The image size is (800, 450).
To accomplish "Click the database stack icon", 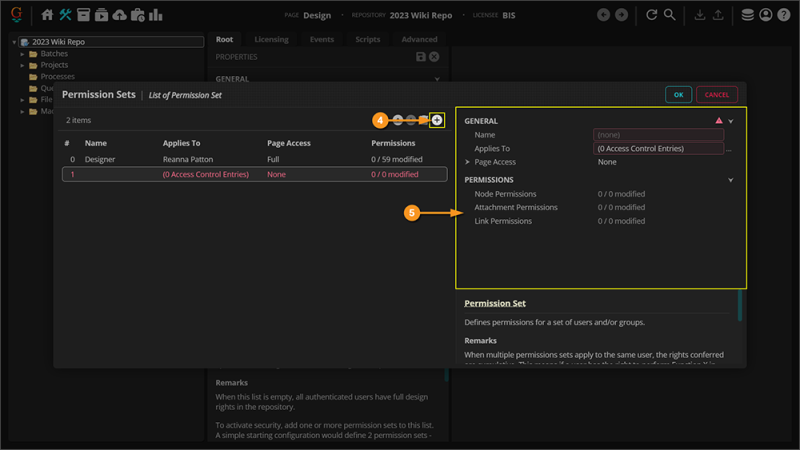I will coord(747,15).
